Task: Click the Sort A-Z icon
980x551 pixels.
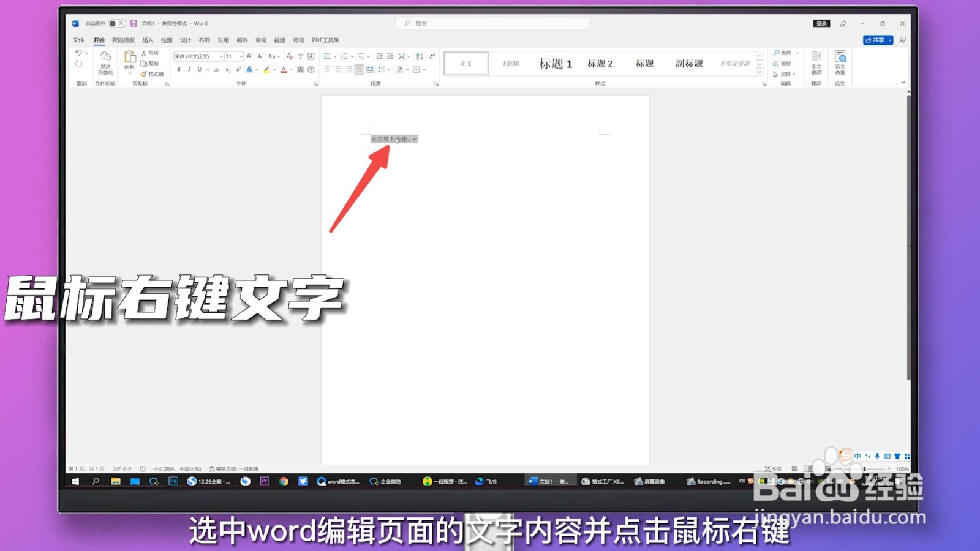Action: pos(420,56)
